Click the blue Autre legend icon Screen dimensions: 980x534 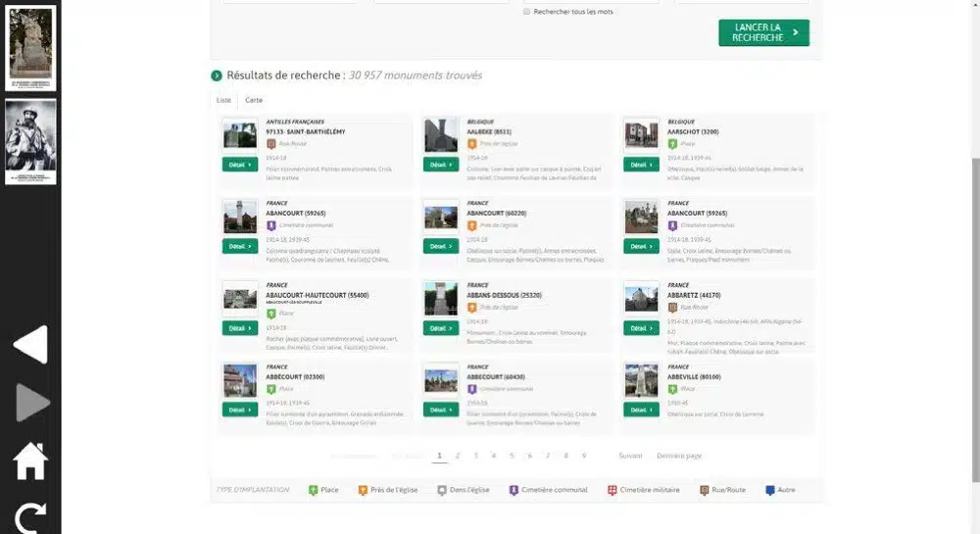769,490
